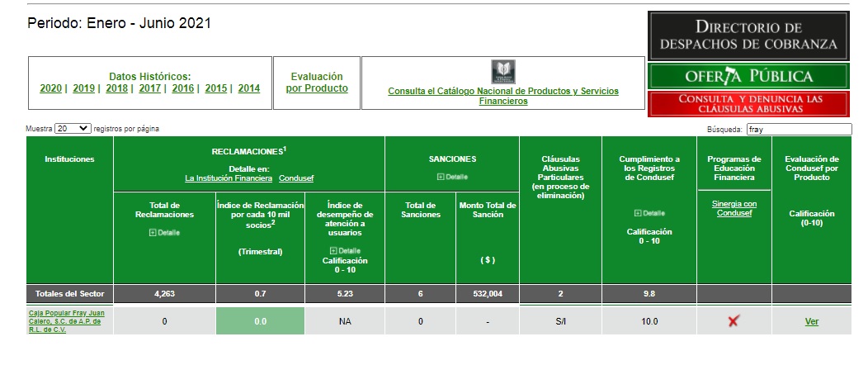
Task: Click the Búsqueda search field
Action: click(x=799, y=130)
